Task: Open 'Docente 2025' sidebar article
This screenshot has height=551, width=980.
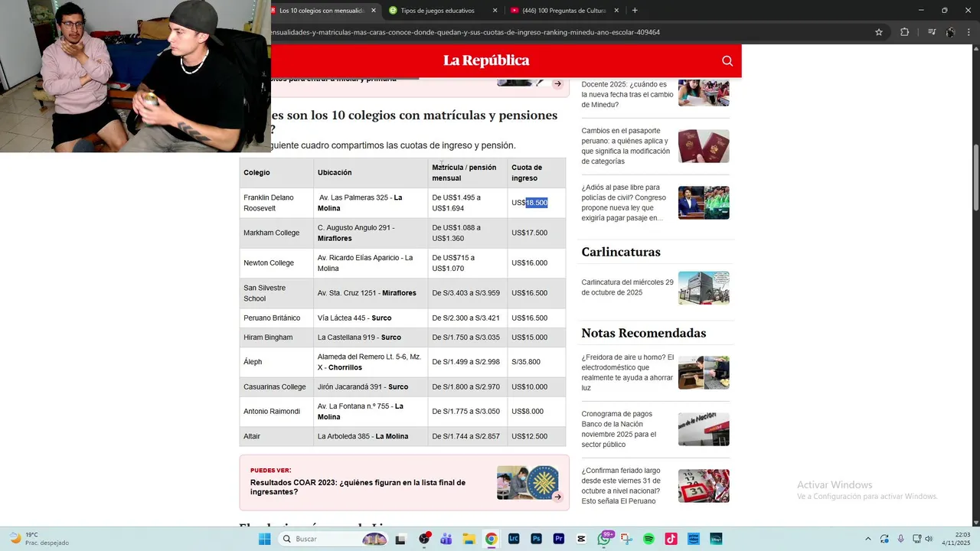Action: [x=627, y=94]
